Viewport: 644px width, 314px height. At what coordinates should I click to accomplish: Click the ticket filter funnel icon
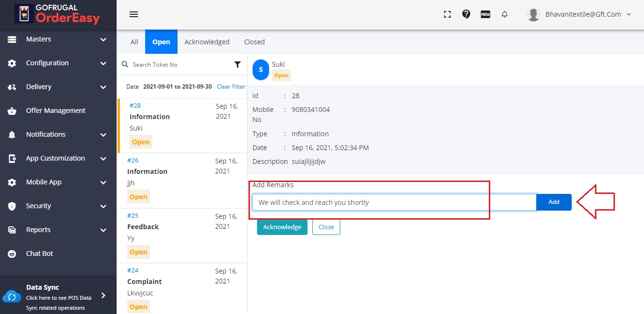click(238, 65)
